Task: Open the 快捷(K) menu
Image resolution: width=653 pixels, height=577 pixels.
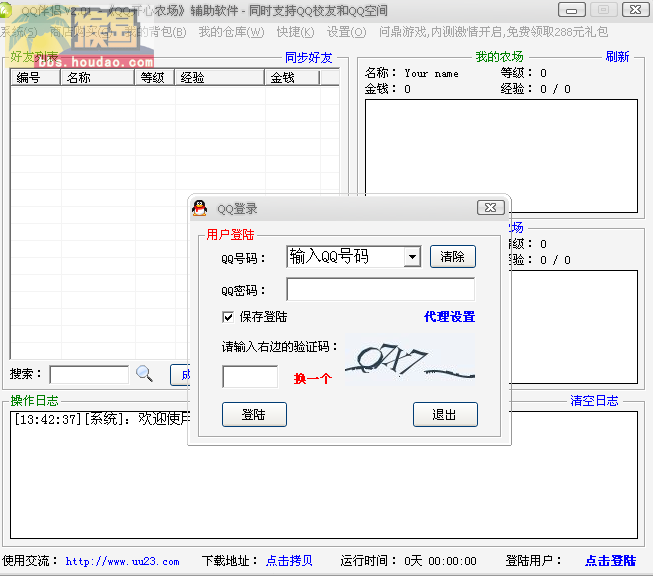Action: pyautogui.click(x=295, y=32)
